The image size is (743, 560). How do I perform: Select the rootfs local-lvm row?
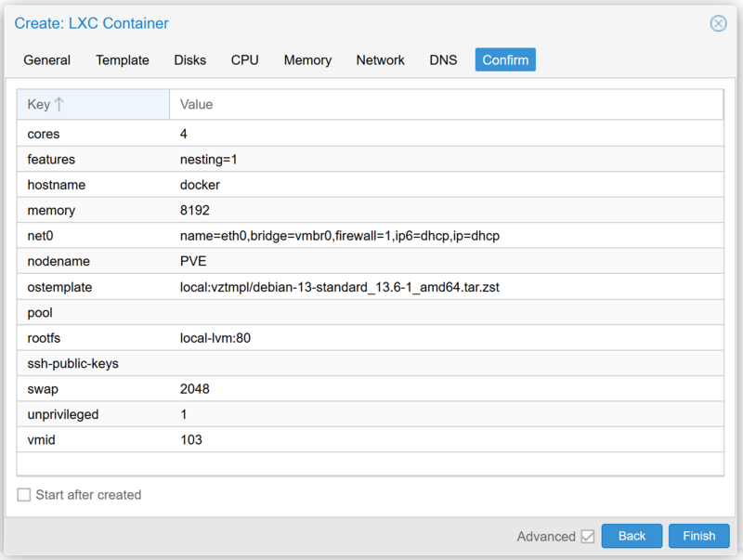[x=370, y=338]
